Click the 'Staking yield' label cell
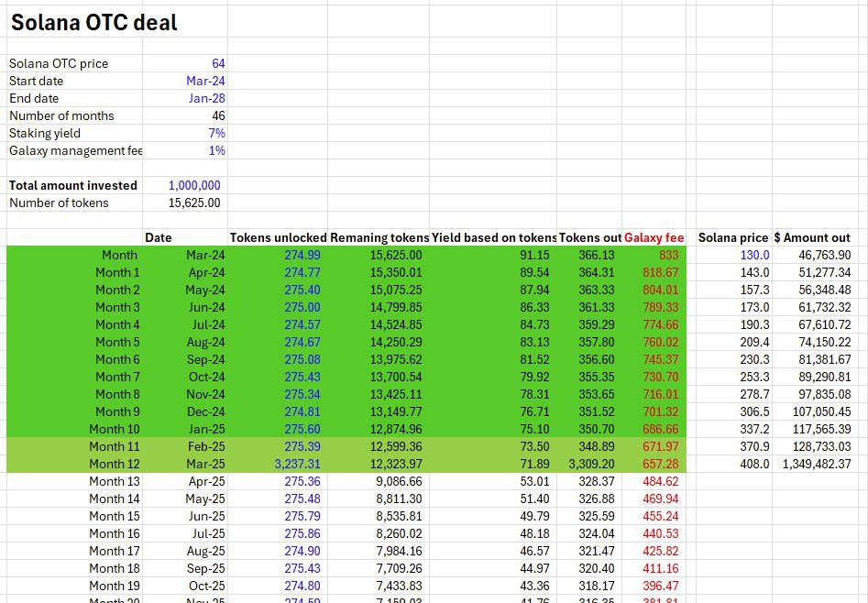The height and width of the screenshot is (603, 868). 45,134
